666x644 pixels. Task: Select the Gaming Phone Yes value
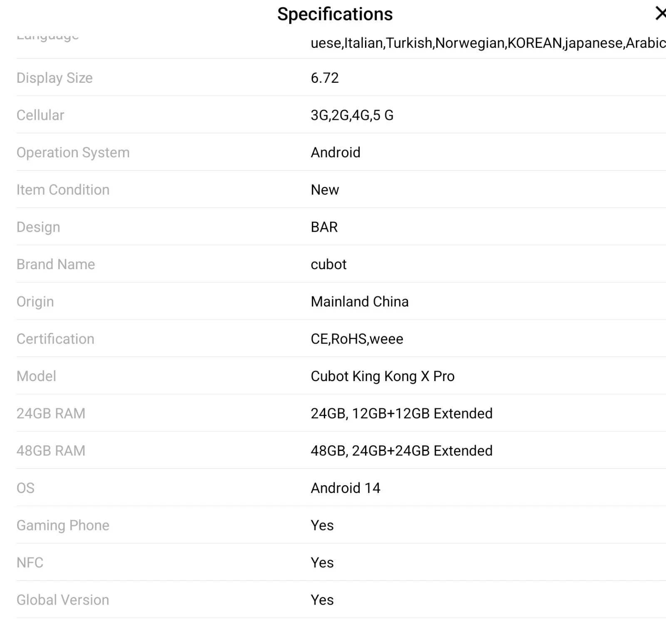point(322,525)
